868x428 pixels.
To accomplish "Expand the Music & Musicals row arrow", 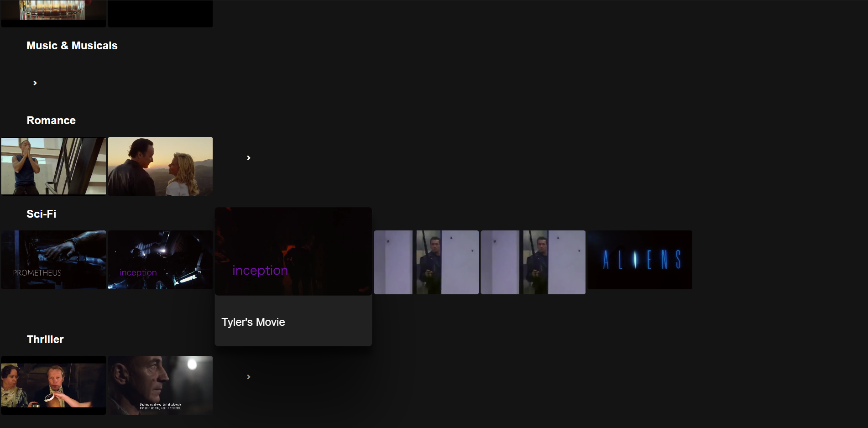I will point(35,83).
